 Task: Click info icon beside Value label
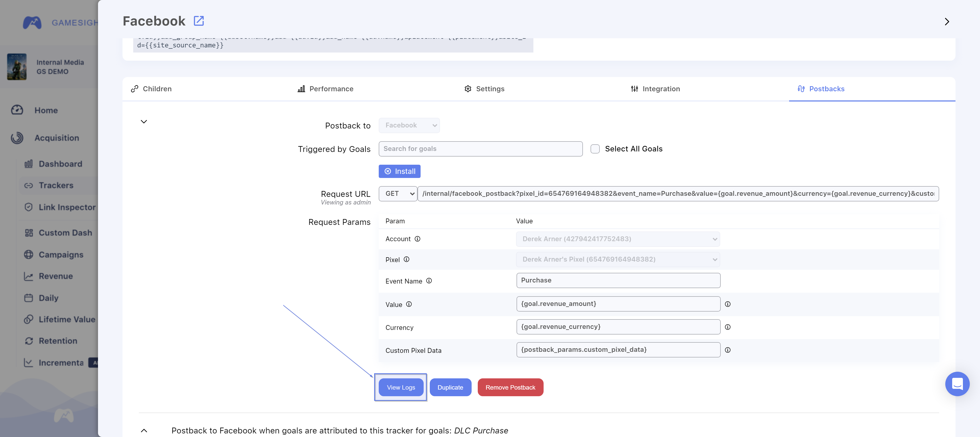pos(409,304)
